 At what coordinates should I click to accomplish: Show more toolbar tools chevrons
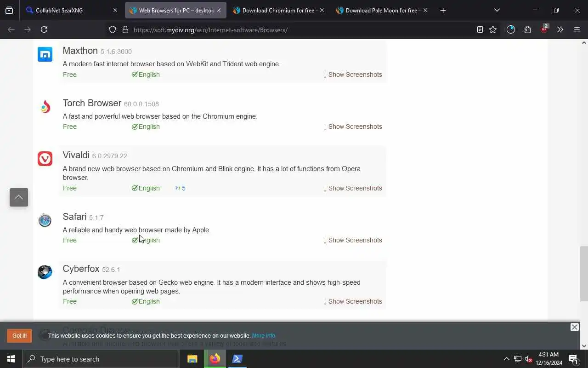(x=560, y=29)
